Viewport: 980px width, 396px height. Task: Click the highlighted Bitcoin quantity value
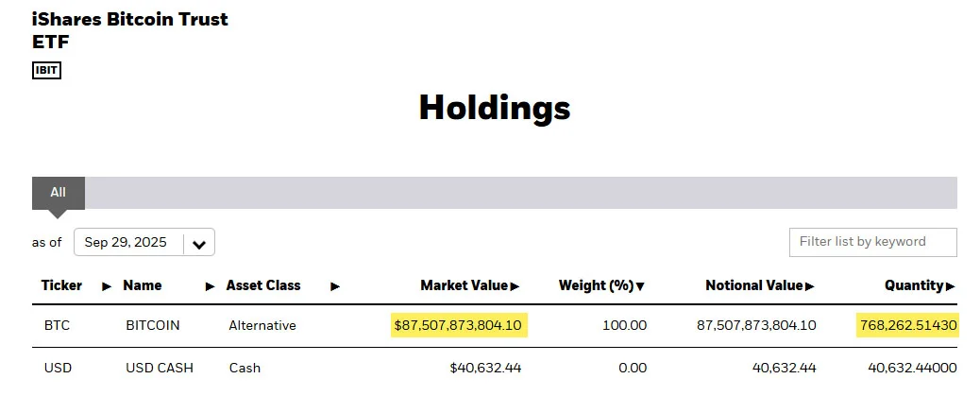pyautogui.click(x=908, y=325)
